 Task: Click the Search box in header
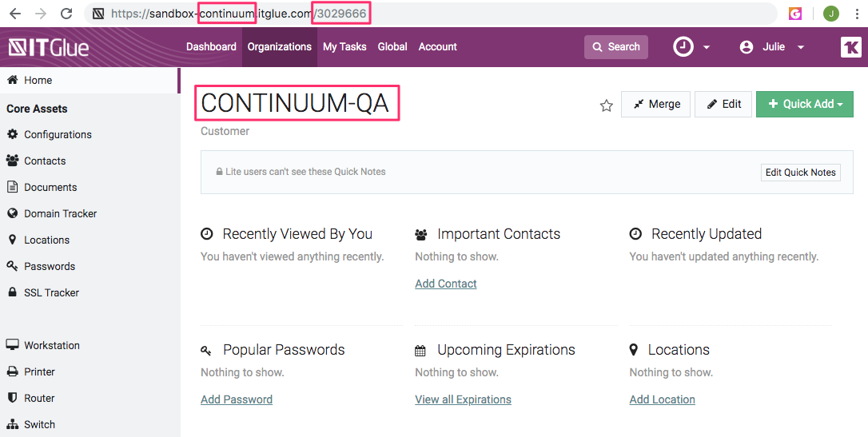(x=615, y=47)
